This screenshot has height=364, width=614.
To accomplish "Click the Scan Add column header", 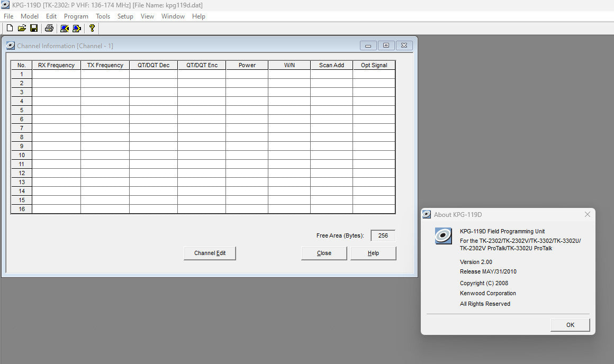I will coord(332,65).
